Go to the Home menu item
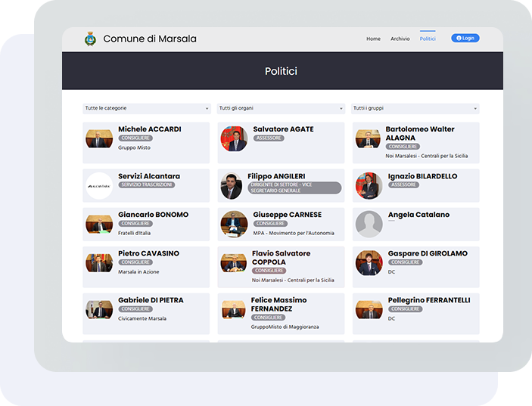532x406 pixels. click(373, 39)
